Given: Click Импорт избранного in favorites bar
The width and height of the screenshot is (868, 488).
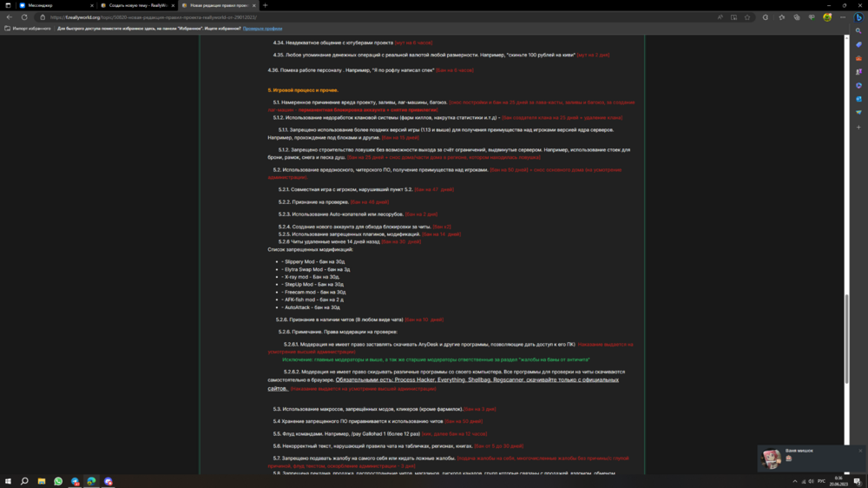Looking at the screenshot, I should [28, 29].
